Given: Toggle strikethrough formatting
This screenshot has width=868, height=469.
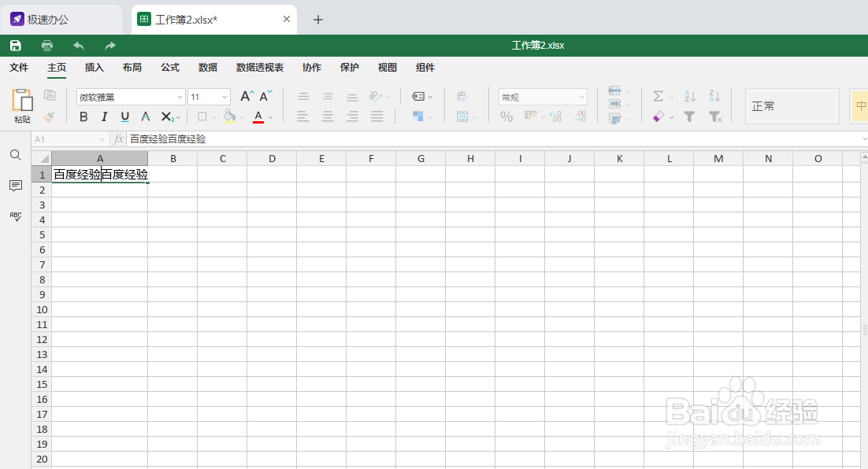Looking at the screenshot, I should click(146, 116).
